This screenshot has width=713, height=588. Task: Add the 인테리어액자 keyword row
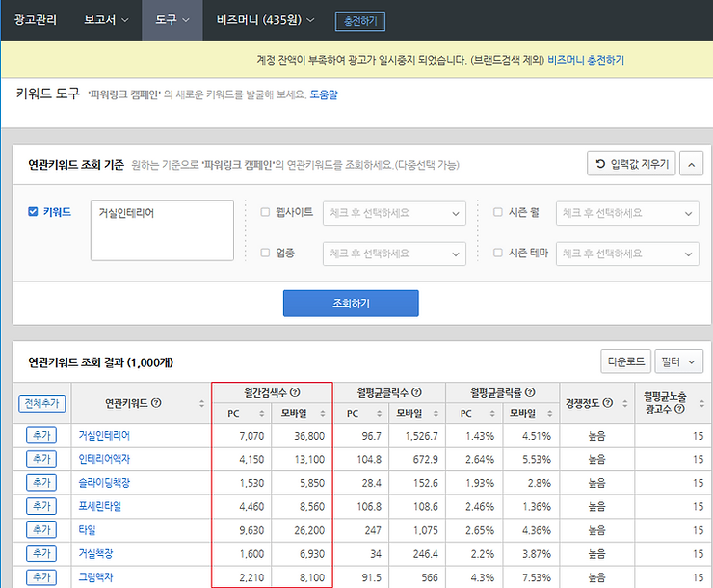[x=41, y=459]
